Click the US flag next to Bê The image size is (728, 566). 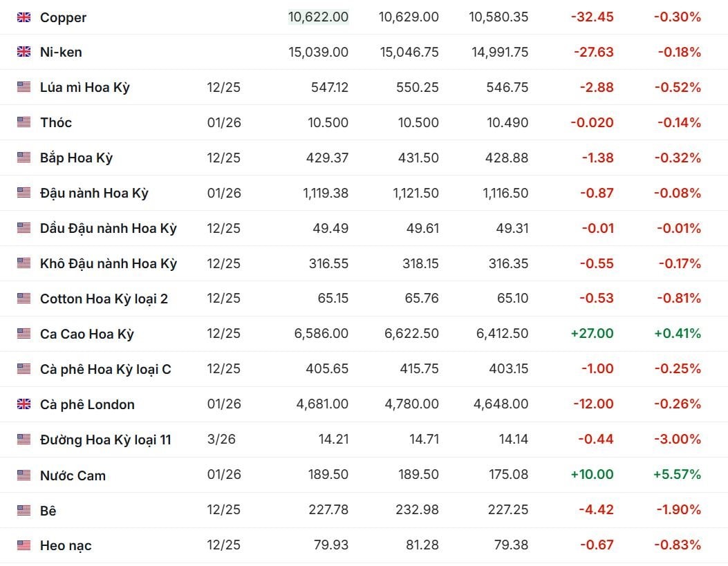24,511
